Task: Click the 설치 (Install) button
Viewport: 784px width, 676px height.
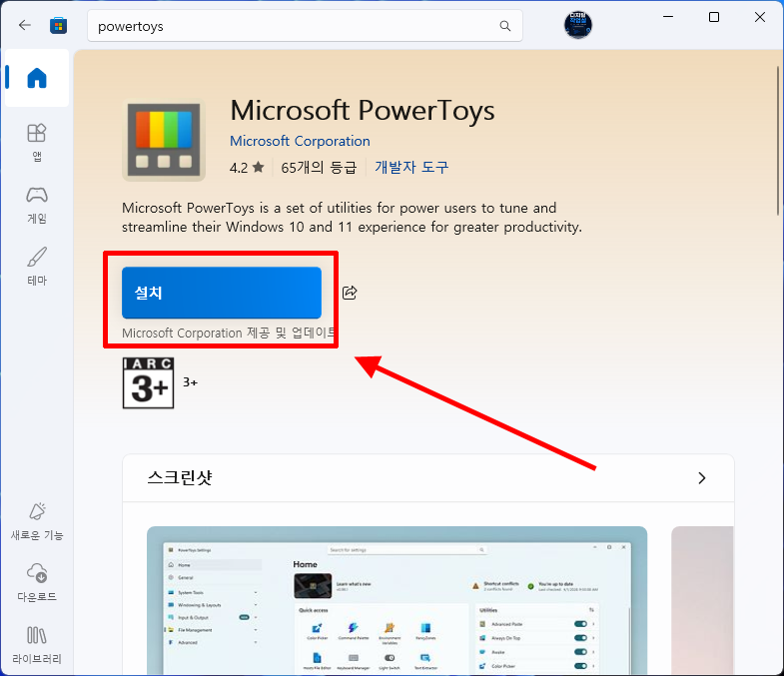Action: [x=222, y=293]
